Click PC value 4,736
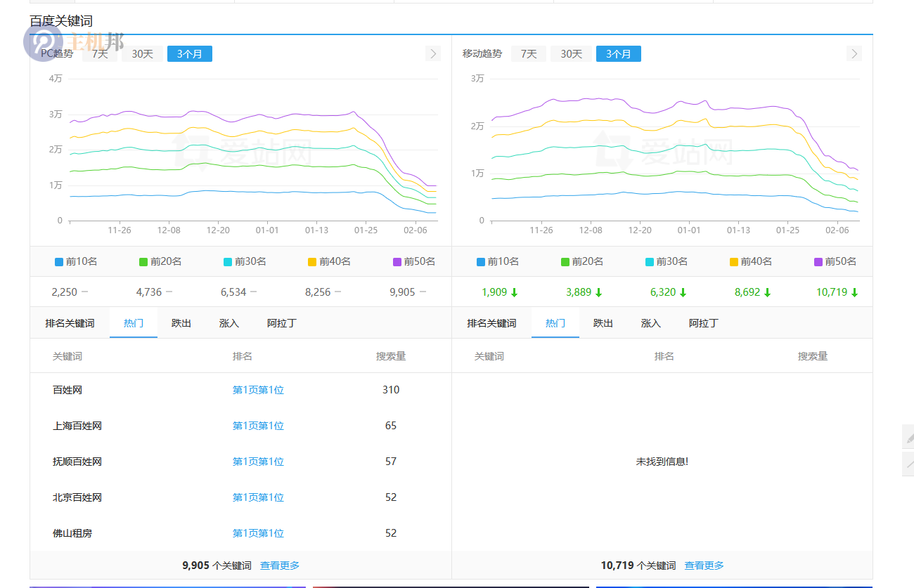 point(149,292)
